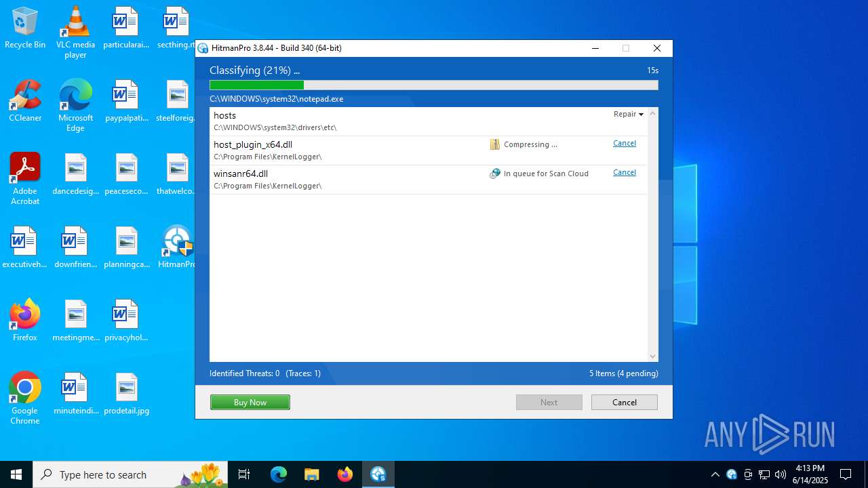Cancel upload of host_plugin_x64.dll
The width and height of the screenshot is (868, 488).
pos(625,143)
